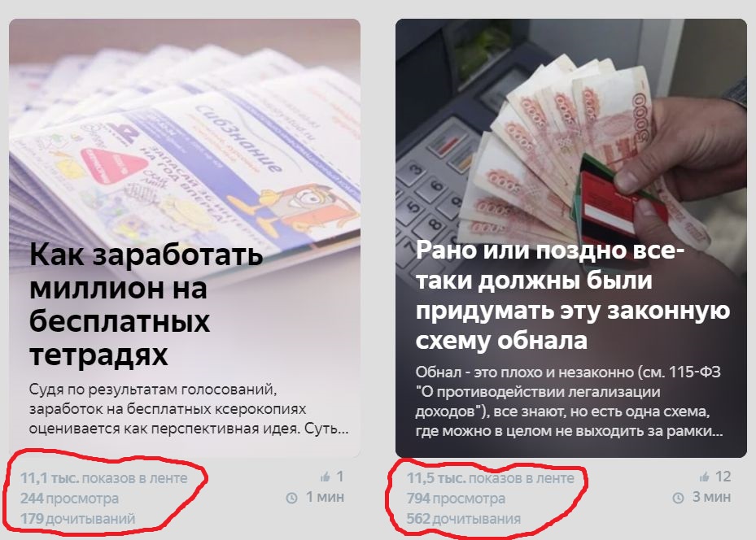Screen dimensions: 756x540
Task: Click the clock icon next to 3 мин
Action: click(x=679, y=498)
